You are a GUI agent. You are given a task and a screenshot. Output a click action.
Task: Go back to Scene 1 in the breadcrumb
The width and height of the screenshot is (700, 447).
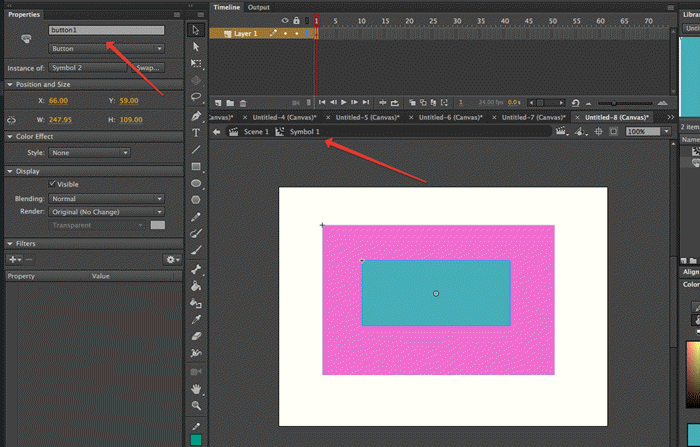(254, 132)
